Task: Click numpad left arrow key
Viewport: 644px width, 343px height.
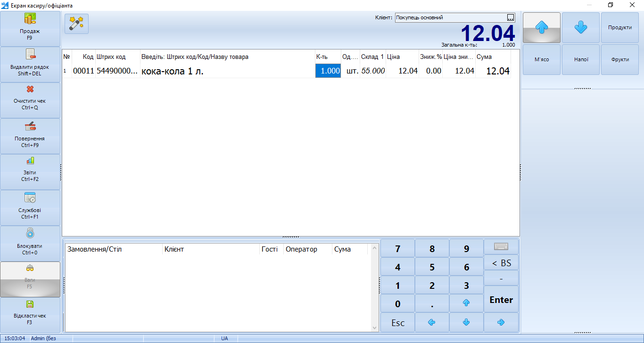Action: [x=432, y=323]
